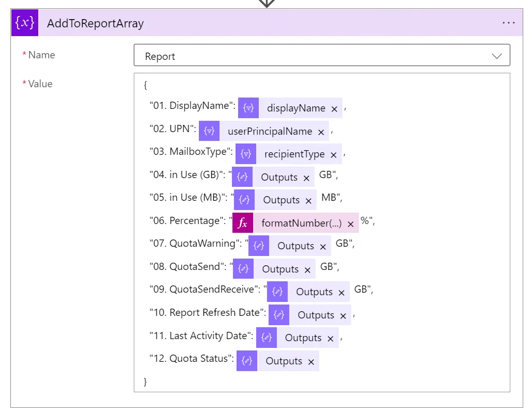Screen dimensions: 532x416
Task: Click the Outputs icon for 04. in Use (GB)
Action: coord(242,177)
